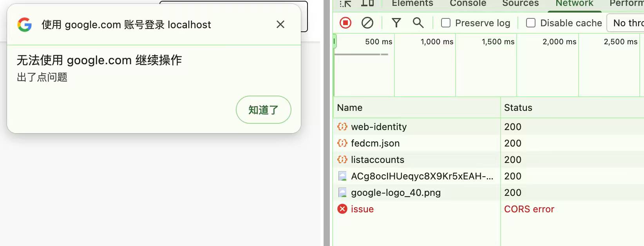Click the 2,500 ms timeline marker
Viewport: 644px width, 246px height.
620,42
